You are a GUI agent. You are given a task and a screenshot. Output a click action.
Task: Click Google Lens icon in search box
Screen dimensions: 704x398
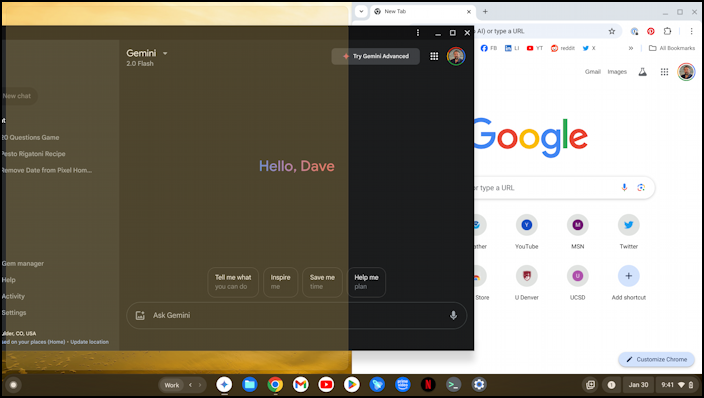(641, 188)
